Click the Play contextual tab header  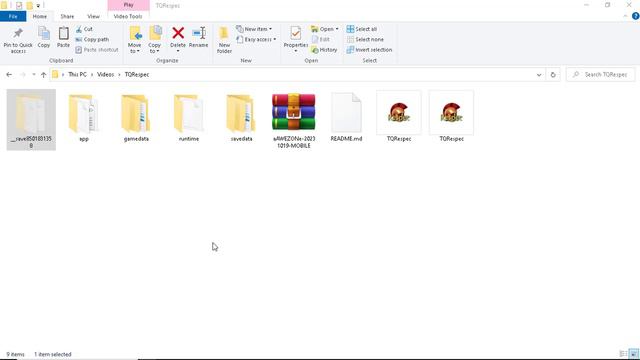pyautogui.click(x=129, y=5)
